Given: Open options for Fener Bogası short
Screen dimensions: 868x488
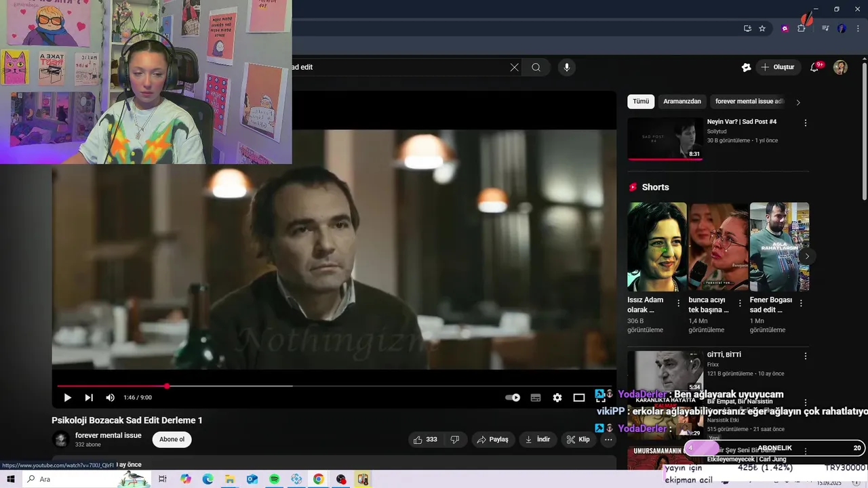Looking at the screenshot, I should (801, 303).
